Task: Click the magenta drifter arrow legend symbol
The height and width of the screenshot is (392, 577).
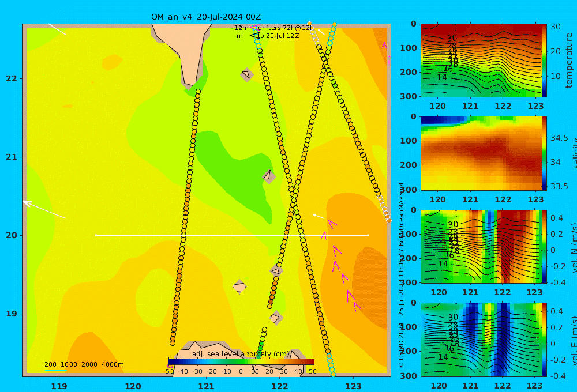Action: pos(254,28)
